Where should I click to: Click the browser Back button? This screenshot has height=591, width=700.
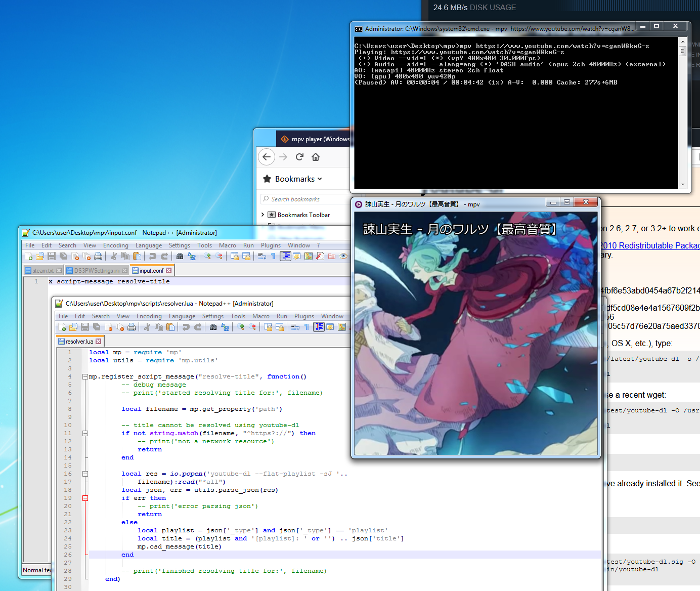(267, 157)
